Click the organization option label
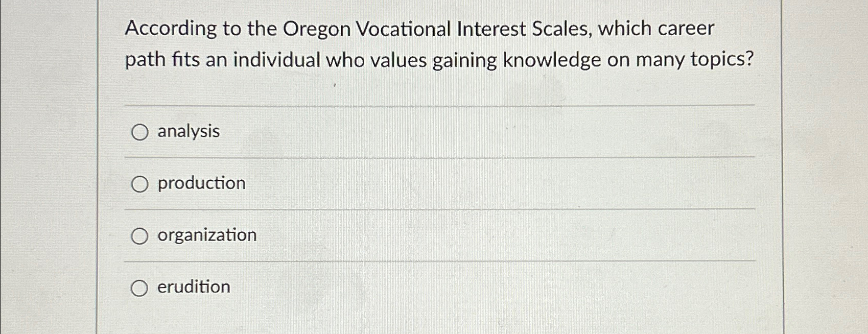868x334 pixels. point(206,235)
